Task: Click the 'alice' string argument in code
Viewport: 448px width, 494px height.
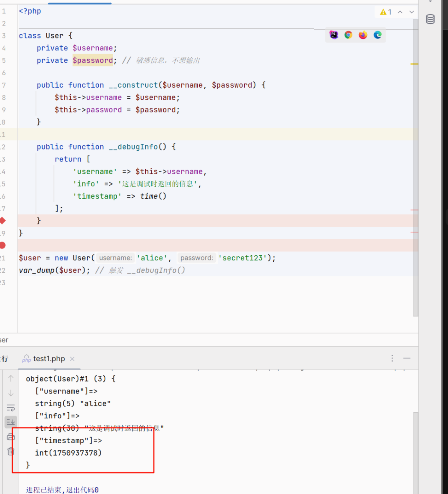Action: pos(152,258)
